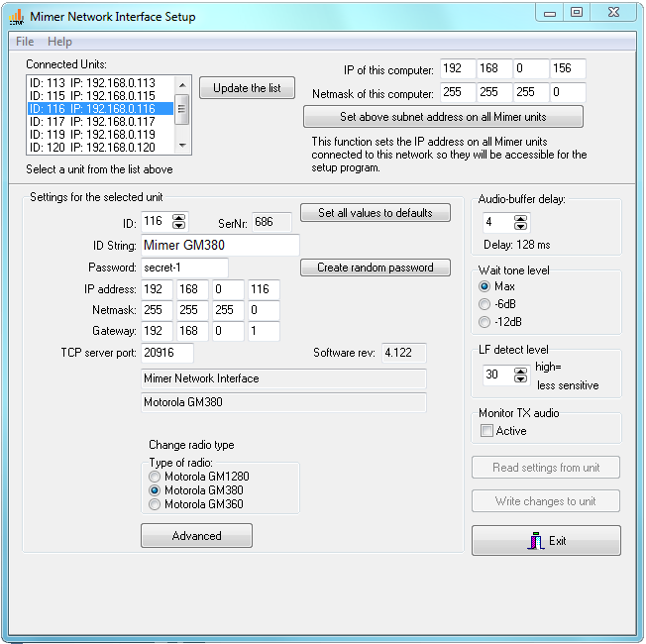646x644 pixels.
Task: Open the Advanced settings button
Action: [196, 536]
